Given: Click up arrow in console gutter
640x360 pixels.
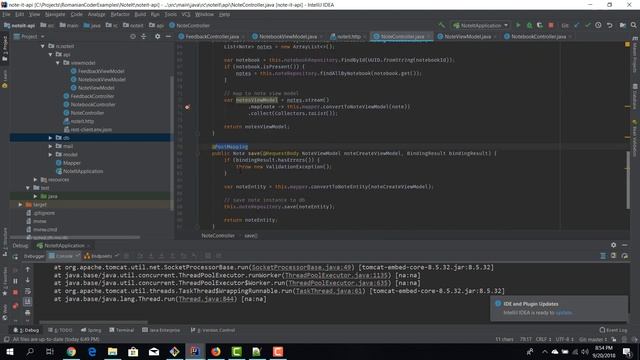Looking at the screenshot, I should 27,269.
